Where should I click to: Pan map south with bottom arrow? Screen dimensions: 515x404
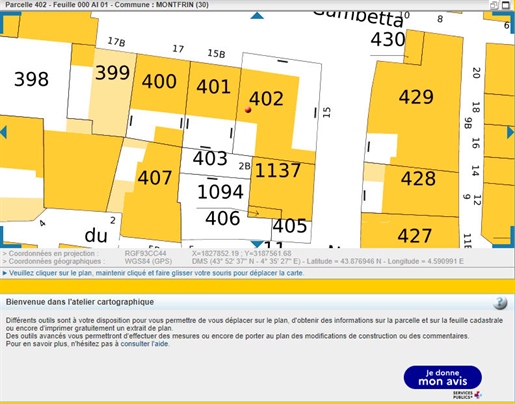click(x=257, y=244)
